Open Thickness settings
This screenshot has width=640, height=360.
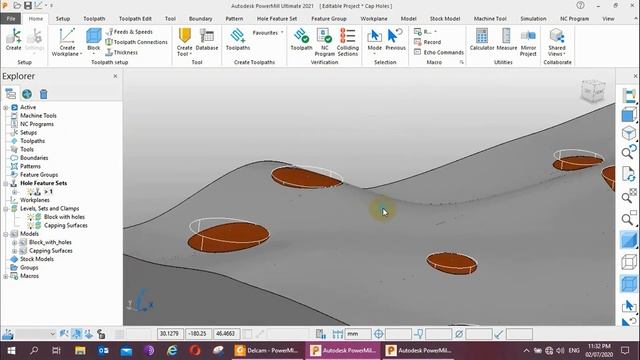(x=122, y=52)
